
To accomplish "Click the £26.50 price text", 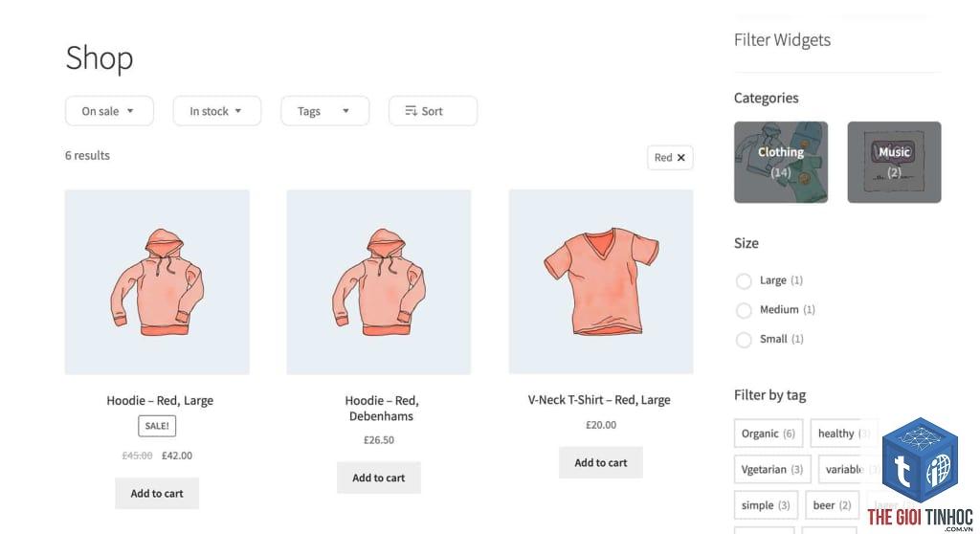I will point(379,440).
